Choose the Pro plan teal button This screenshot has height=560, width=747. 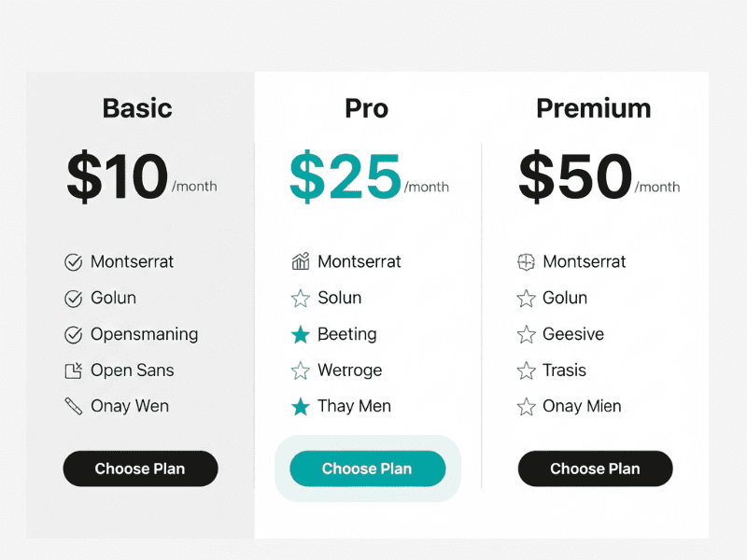367,469
